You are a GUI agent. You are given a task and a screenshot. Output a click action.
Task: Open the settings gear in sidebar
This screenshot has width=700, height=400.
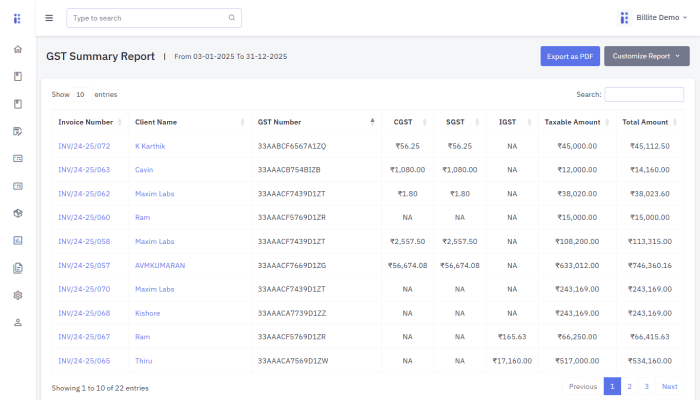pos(17,295)
